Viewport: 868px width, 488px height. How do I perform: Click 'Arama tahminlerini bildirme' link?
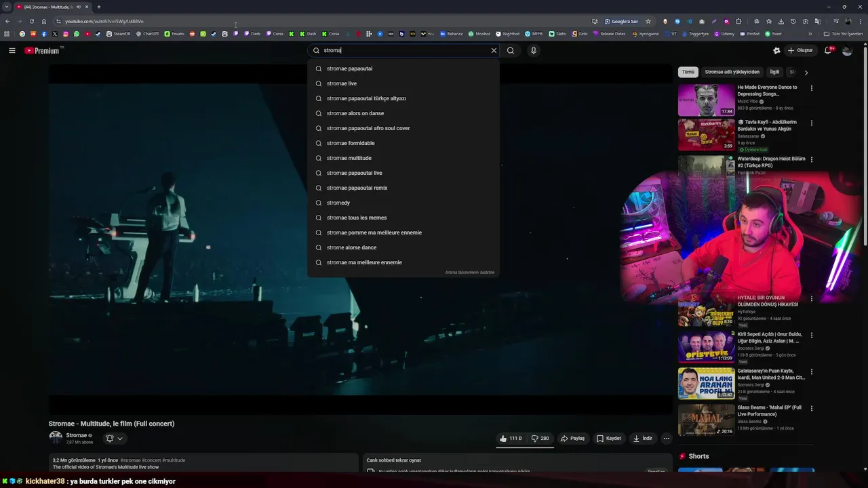(x=469, y=272)
